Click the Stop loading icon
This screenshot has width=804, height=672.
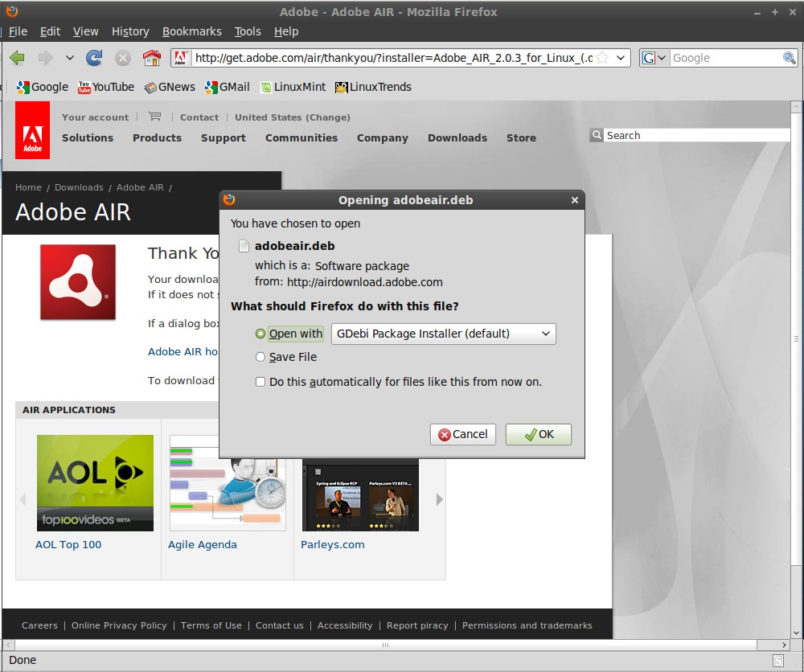[122, 58]
